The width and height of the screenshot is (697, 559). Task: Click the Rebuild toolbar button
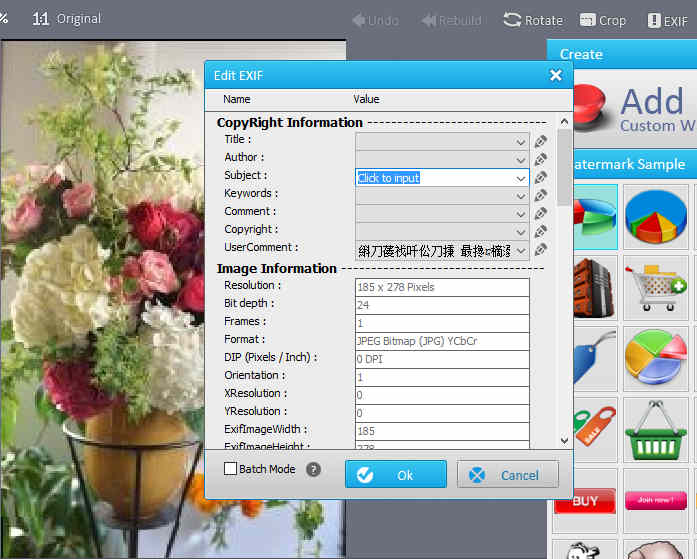(x=451, y=20)
